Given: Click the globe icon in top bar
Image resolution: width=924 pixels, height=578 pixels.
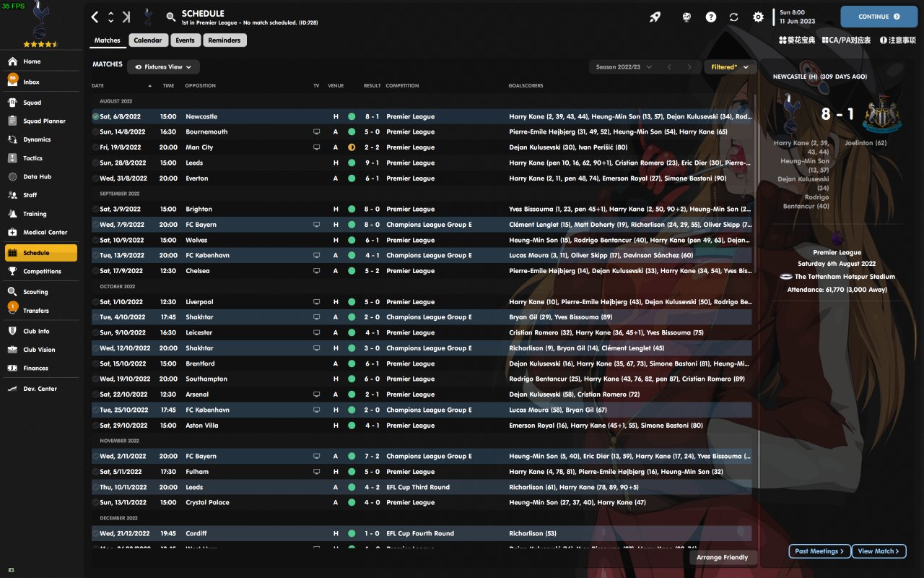Looking at the screenshot, I should tap(687, 17).
